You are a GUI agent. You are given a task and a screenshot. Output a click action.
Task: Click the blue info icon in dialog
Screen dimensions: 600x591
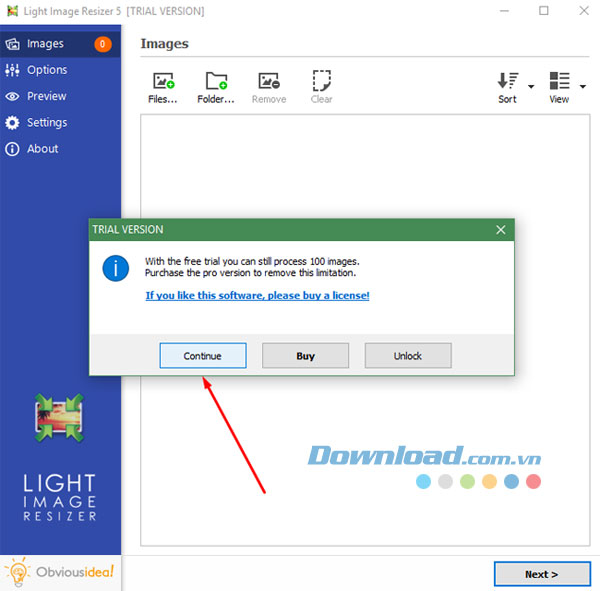[x=116, y=268]
